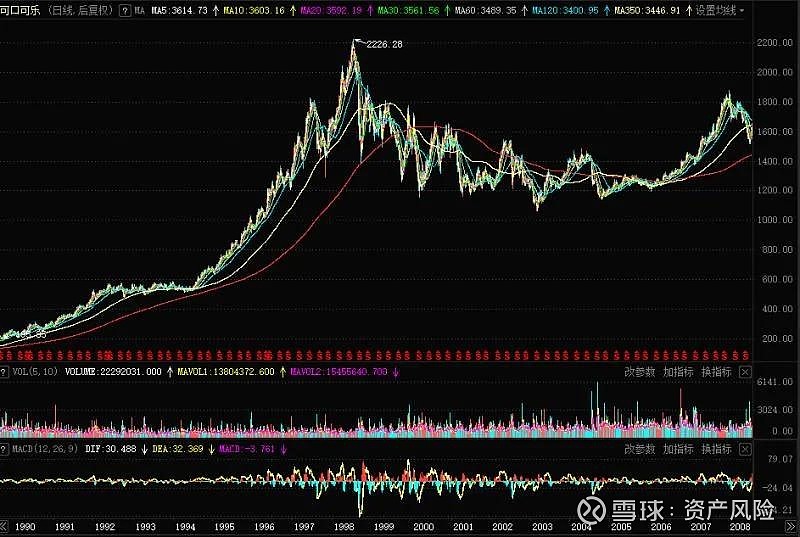Close the MACD indicator panel

745,449
